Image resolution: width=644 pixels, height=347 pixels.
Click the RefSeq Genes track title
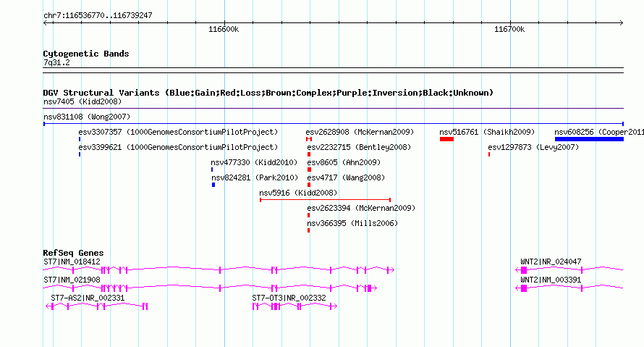pos(73,253)
